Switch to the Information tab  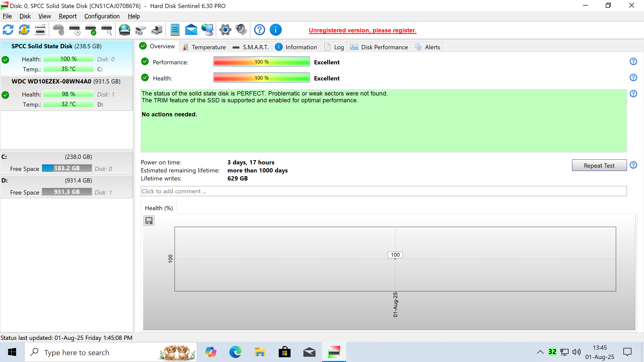(296, 47)
